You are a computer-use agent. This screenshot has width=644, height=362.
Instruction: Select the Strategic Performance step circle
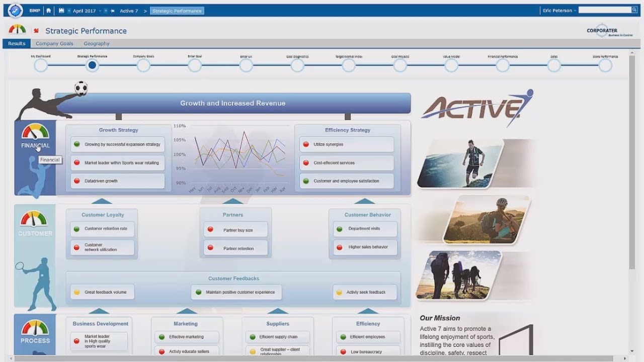click(92, 65)
